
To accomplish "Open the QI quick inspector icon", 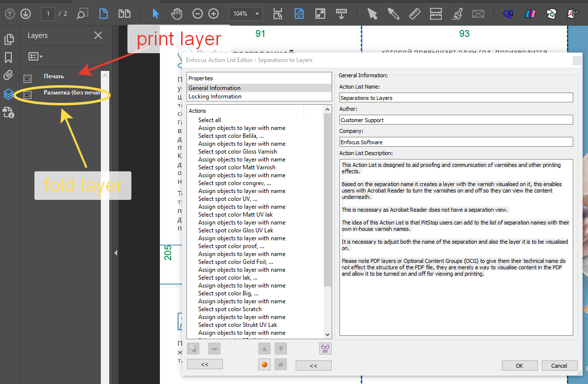I will 508,14.
